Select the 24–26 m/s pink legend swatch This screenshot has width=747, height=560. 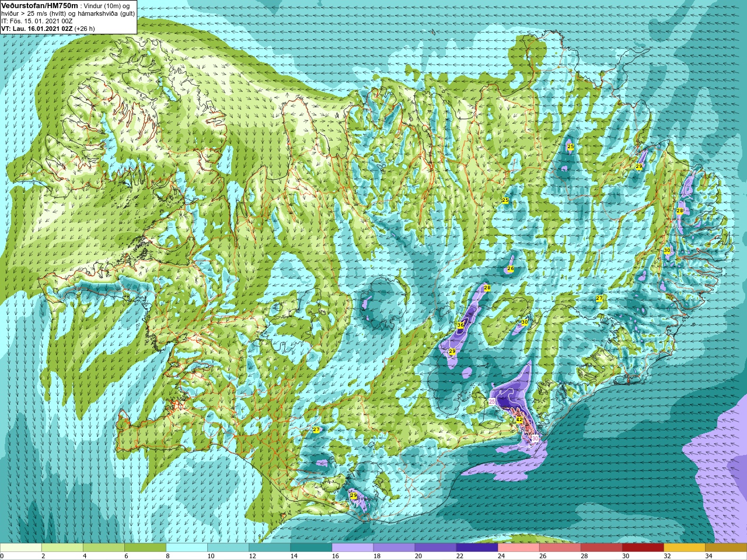click(x=519, y=548)
